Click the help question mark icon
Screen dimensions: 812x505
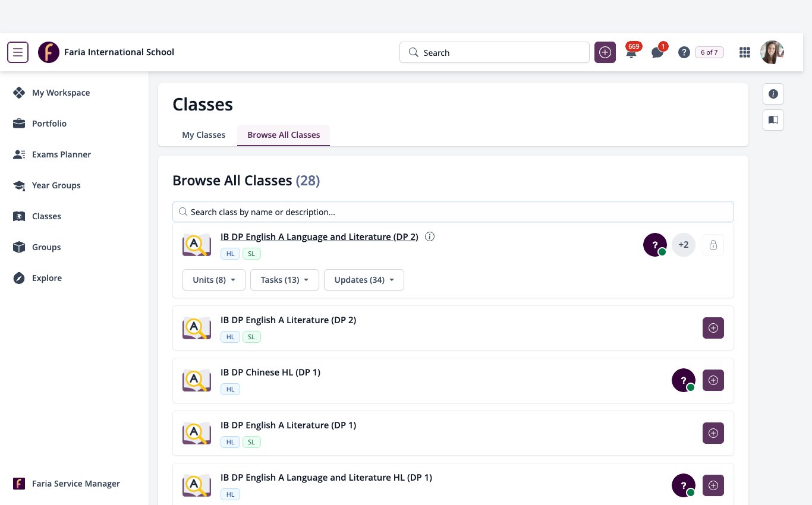coord(684,52)
